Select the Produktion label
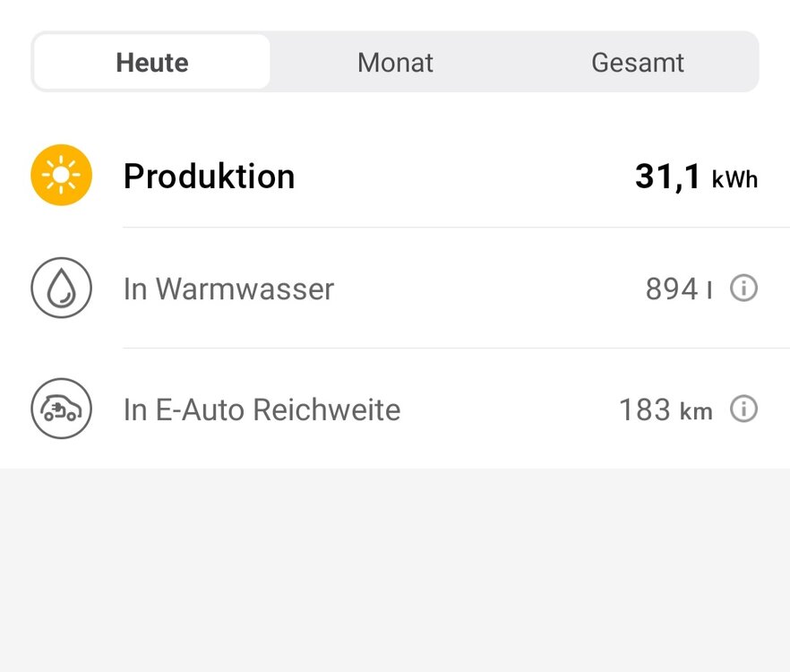 click(x=209, y=177)
